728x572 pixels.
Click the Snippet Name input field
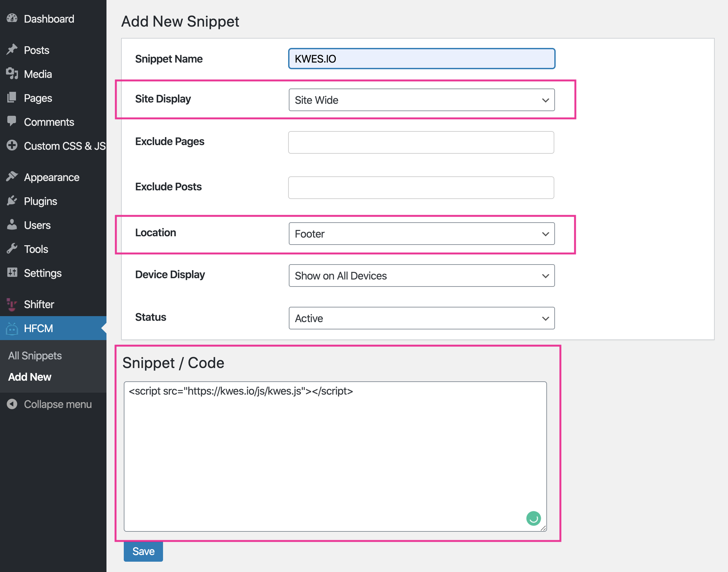click(422, 59)
